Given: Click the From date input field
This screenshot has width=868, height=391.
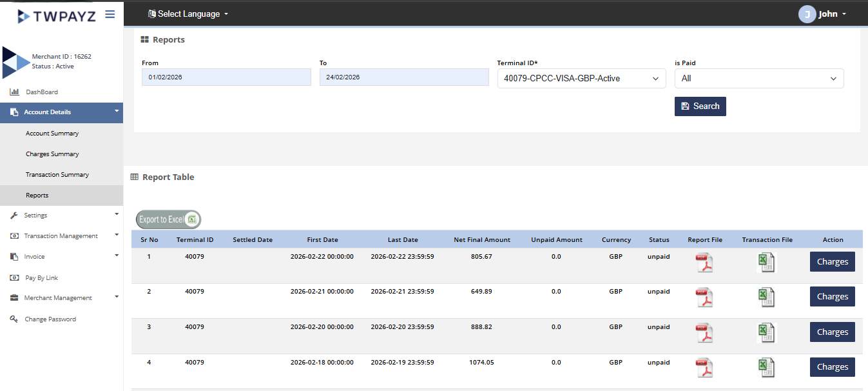Looking at the screenshot, I should pos(226,77).
